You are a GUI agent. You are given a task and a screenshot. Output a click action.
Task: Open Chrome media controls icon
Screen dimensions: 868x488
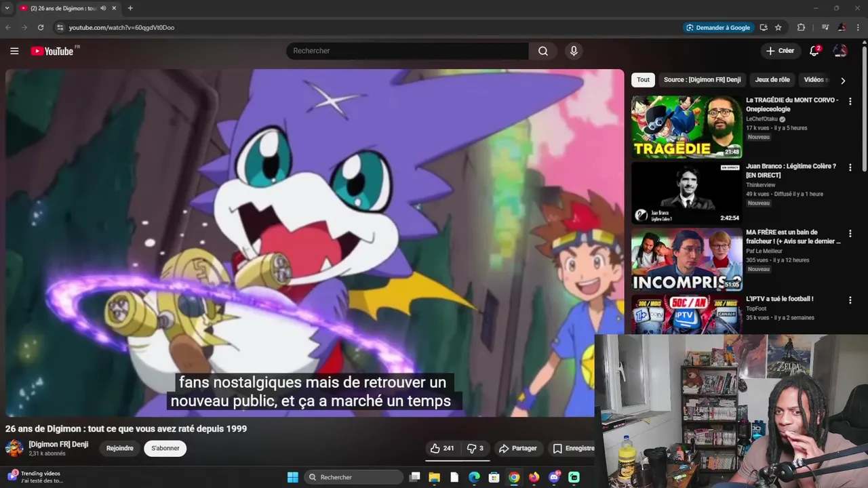pyautogui.click(x=825, y=27)
